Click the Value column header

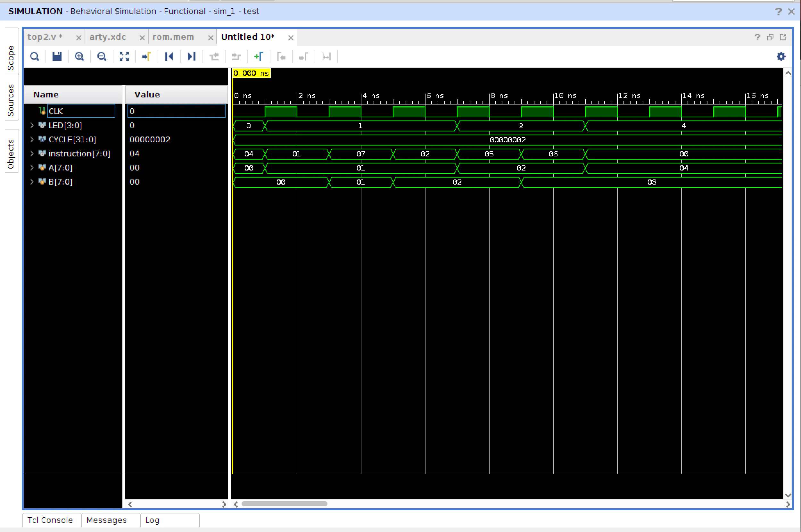point(176,95)
